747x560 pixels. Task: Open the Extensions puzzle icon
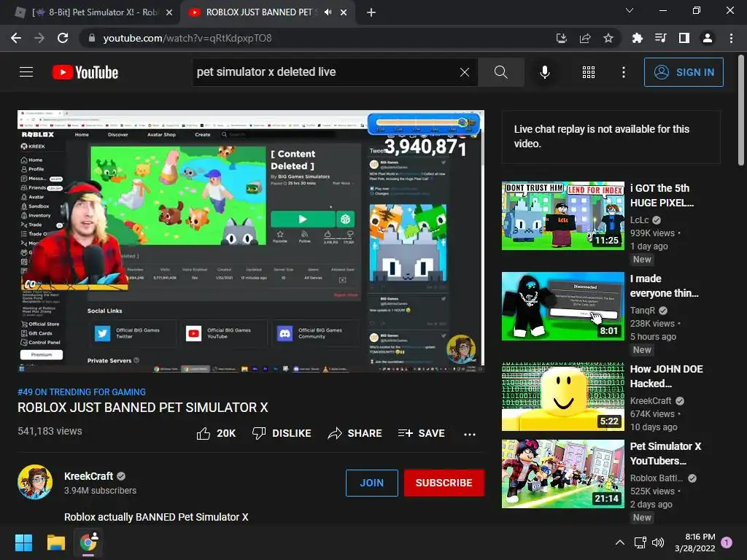[638, 38]
